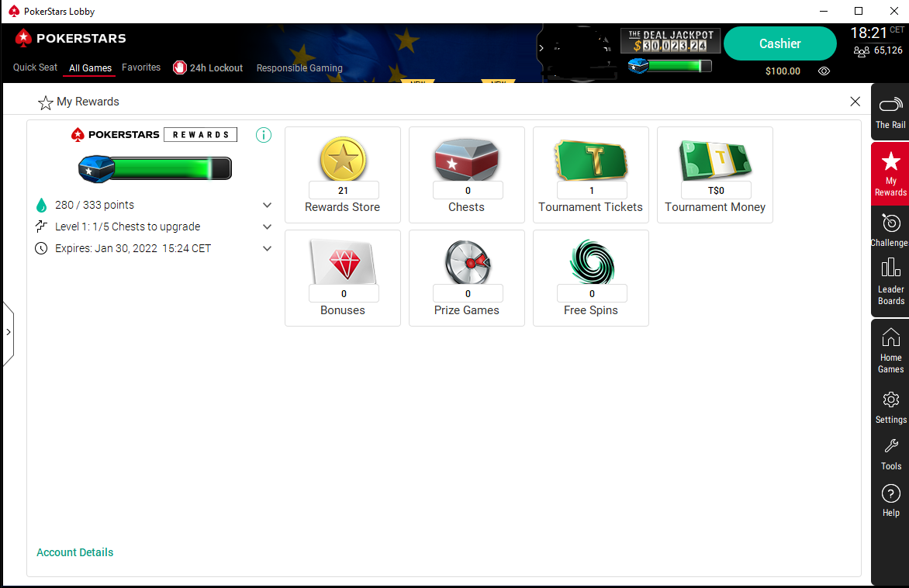Click the water drop points icon
909x588 pixels.
41,206
